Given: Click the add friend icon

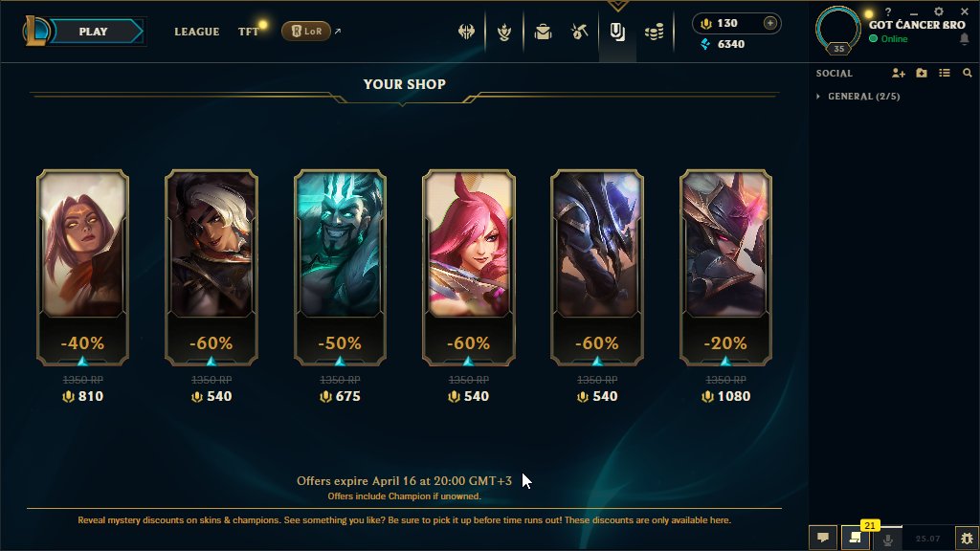Looking at the screenshot, I should pyautogui.click(x=898, y=73).
